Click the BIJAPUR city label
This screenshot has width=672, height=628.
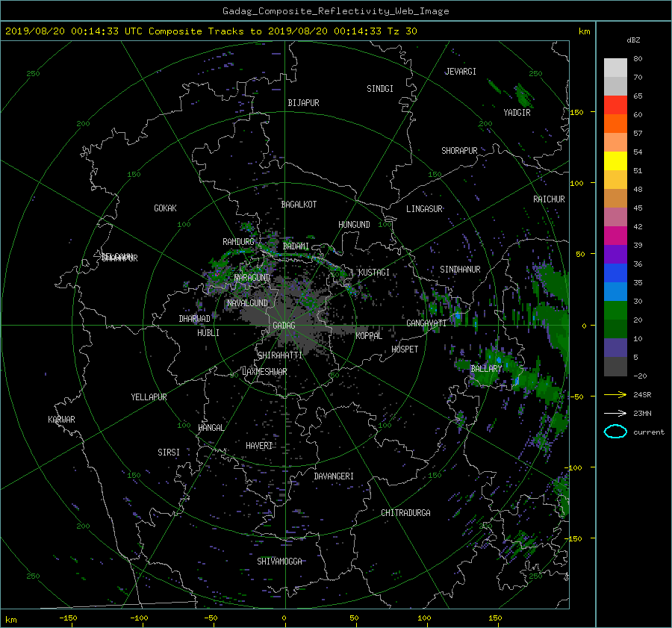[x=303, y=103]
